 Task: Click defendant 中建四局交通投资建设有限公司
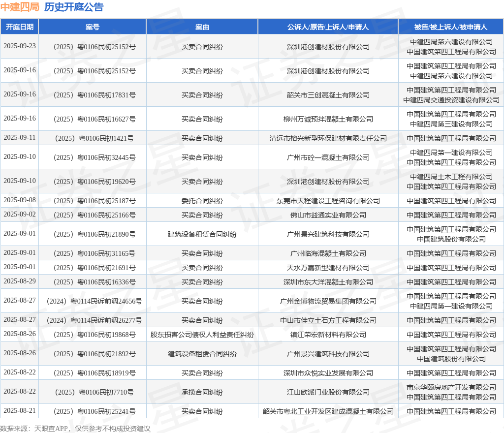451,100
